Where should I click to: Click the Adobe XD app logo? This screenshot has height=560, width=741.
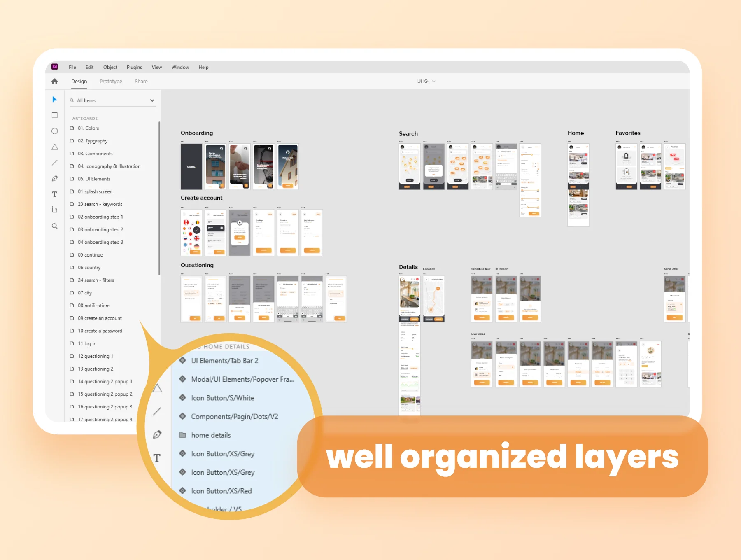(x=54, y=67)
